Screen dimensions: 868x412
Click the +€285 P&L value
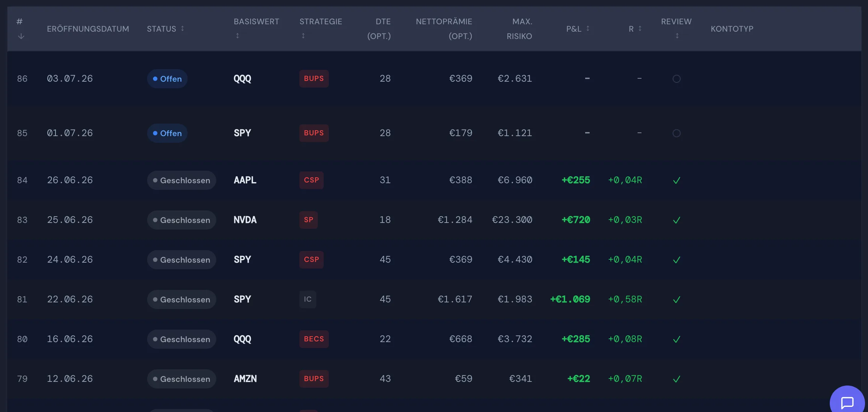tap(576, 339)
